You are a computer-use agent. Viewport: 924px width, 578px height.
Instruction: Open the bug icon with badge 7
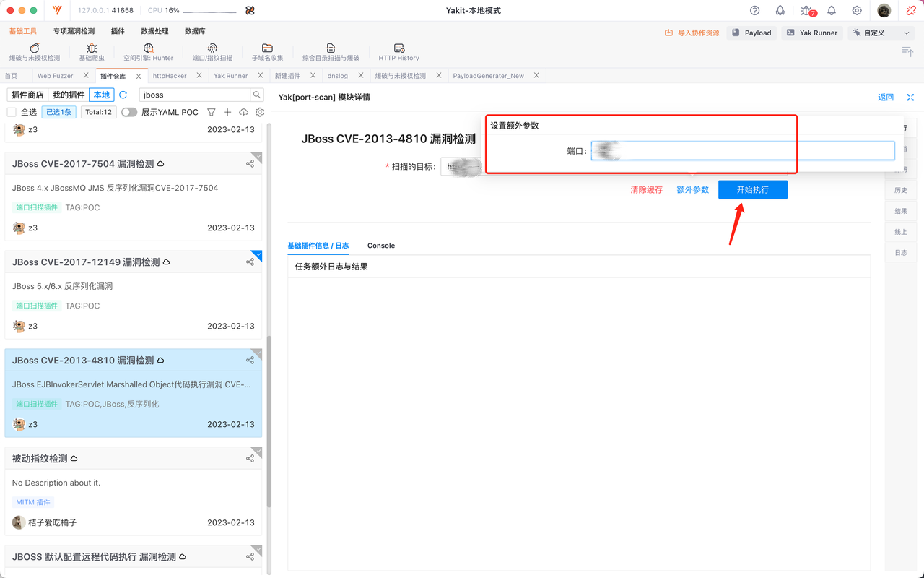[x=807, y=11]
